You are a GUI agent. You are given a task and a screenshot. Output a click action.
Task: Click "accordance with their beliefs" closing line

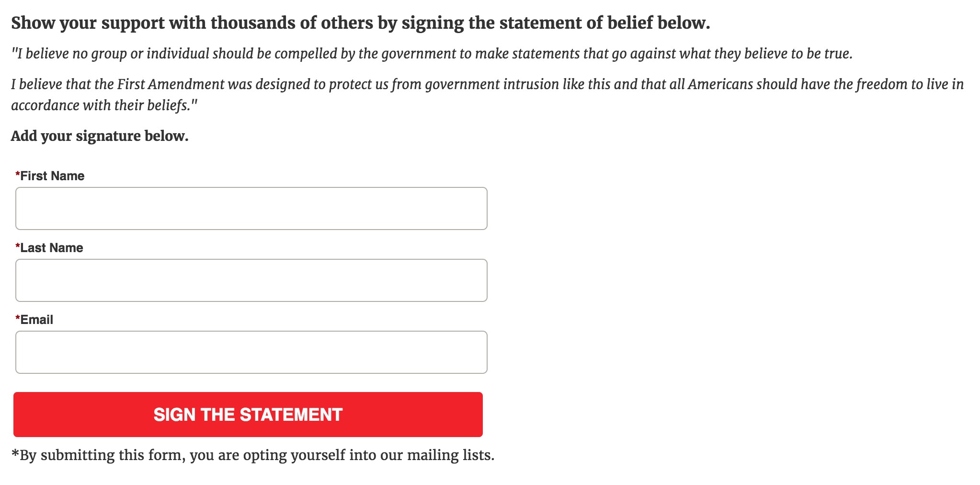point(104,105)
